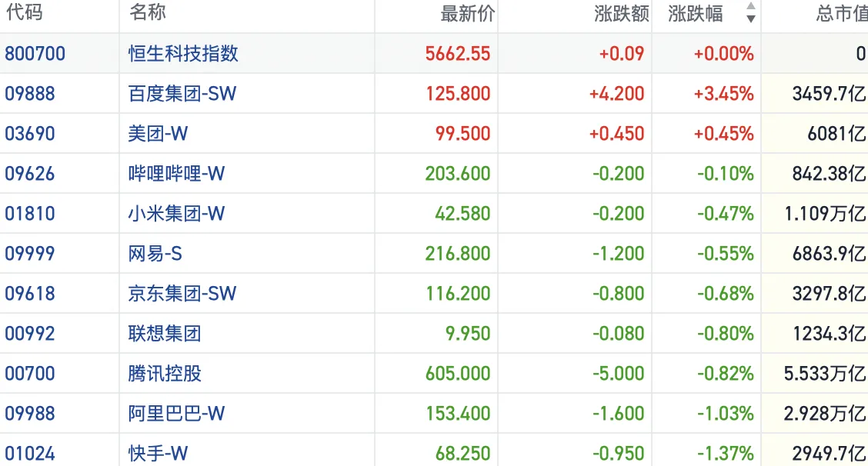Click stock code 09988

point(30,414)
